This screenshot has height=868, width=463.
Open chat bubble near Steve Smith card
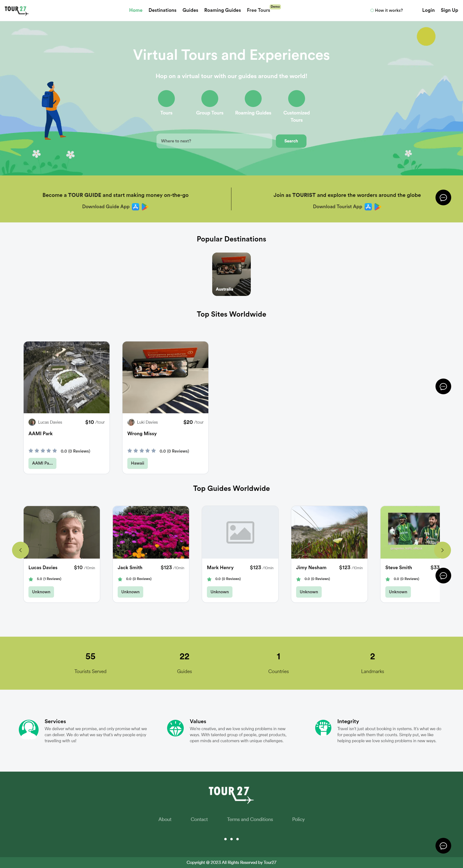[x=443, y=575]
